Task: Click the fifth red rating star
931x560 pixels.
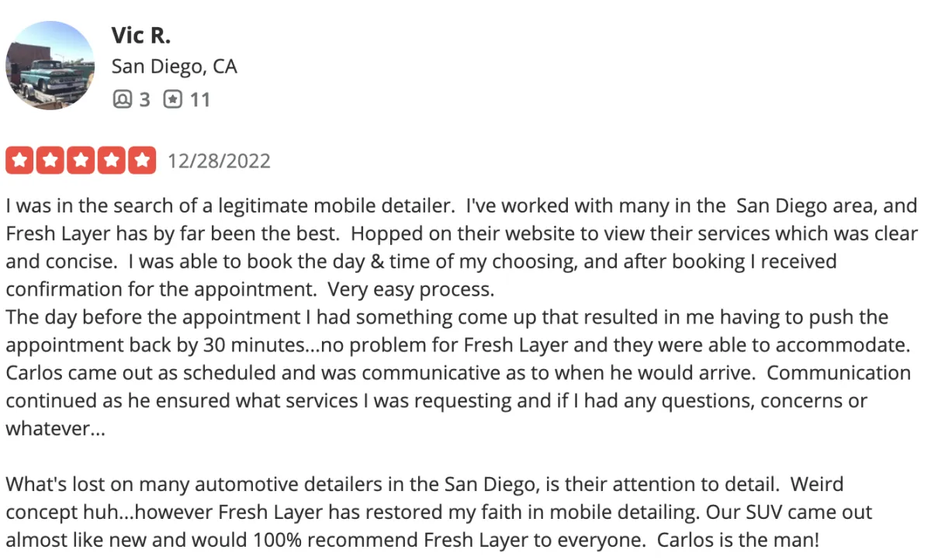Action: point(141,161)
